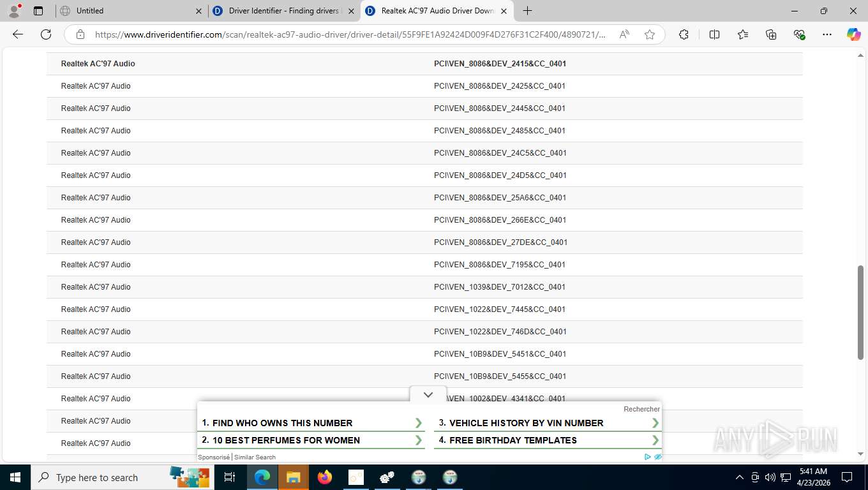
Task: Select hardware ID PCI\VEN_8086&DEV_2485&CC_0401
Action: (x=500, y=131)
